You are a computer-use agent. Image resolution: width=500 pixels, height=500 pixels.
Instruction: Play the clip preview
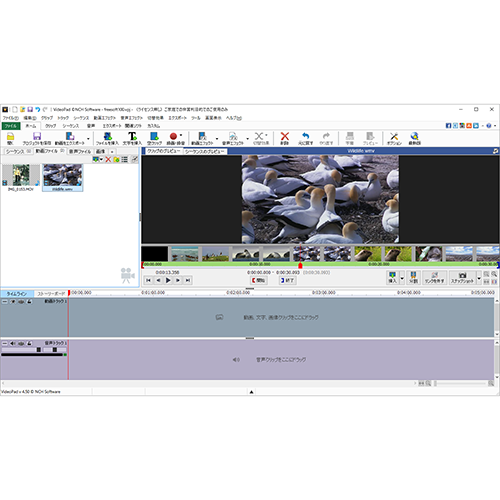[x=168, y=280]
